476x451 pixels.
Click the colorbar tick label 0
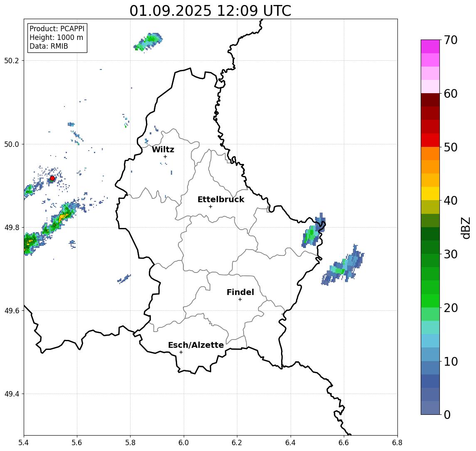click(x=447, y=414)
